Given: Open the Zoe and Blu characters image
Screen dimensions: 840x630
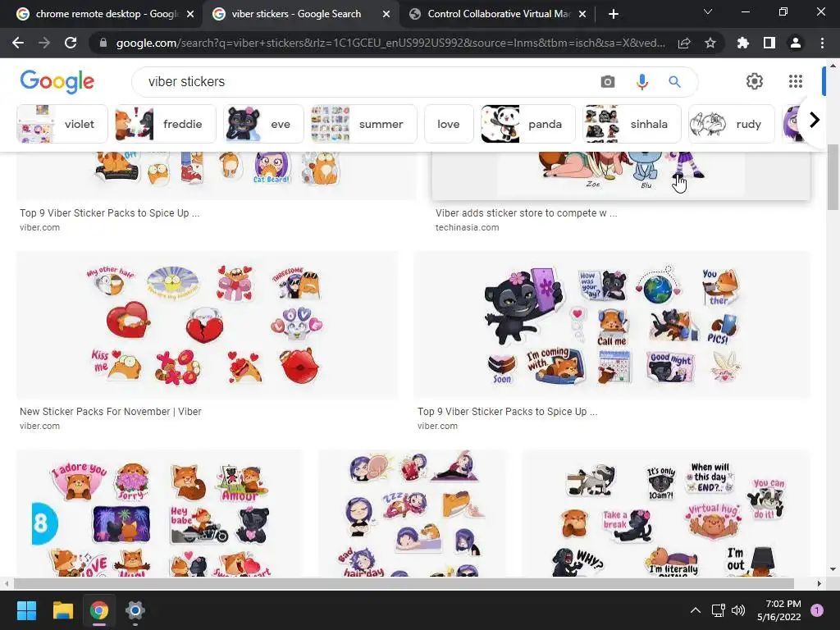Looking at the screenshot, I should pos(621,176).
